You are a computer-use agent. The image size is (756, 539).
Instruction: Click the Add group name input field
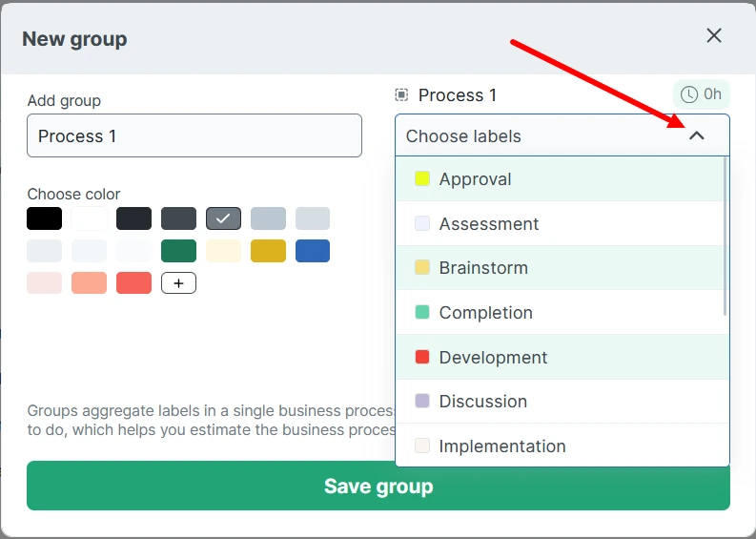click(194, 135)
